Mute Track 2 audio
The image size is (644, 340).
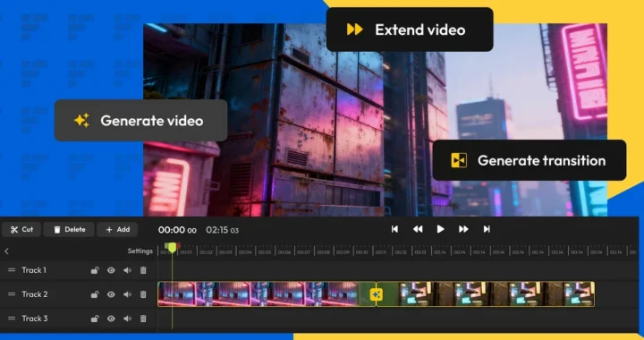pyautogui.click(x=127, y=294)
